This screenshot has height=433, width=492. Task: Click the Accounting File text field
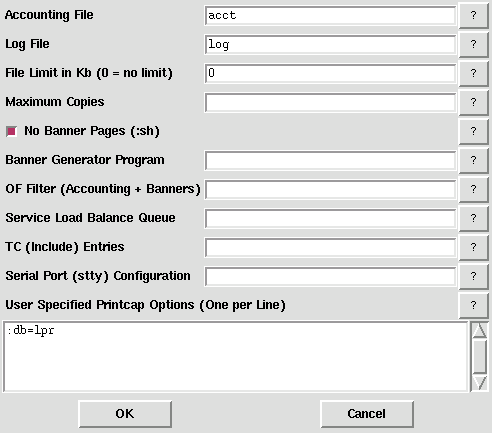pyautogui.click(x=330, y=16)
